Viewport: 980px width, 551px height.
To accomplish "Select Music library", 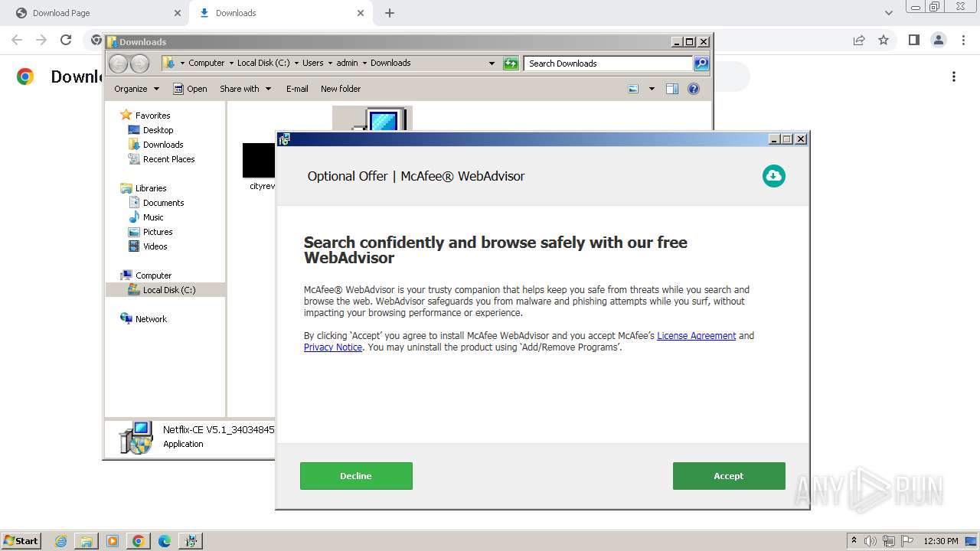I will tap(153, 217).
